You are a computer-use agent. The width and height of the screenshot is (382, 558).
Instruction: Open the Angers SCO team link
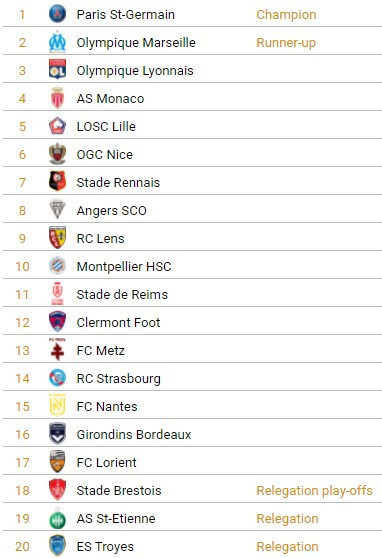pos(111,211)
